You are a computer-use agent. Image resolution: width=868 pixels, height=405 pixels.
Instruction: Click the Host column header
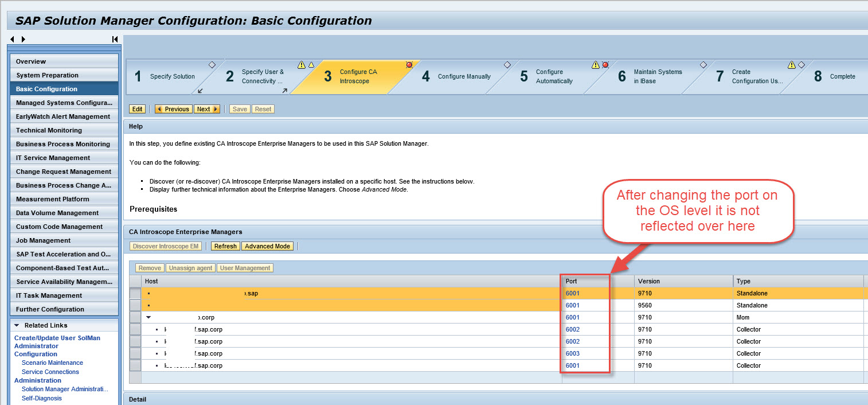pyautogui.click(x=351, y=281)
